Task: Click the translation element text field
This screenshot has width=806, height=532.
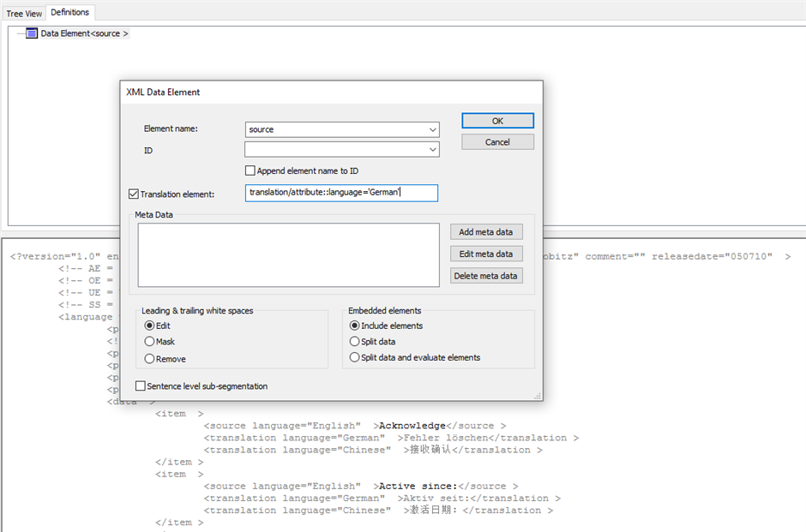Action: (341, 193)
